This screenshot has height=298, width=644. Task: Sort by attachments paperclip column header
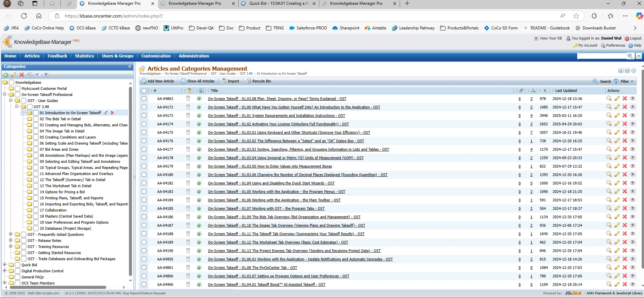coord(521,91)
